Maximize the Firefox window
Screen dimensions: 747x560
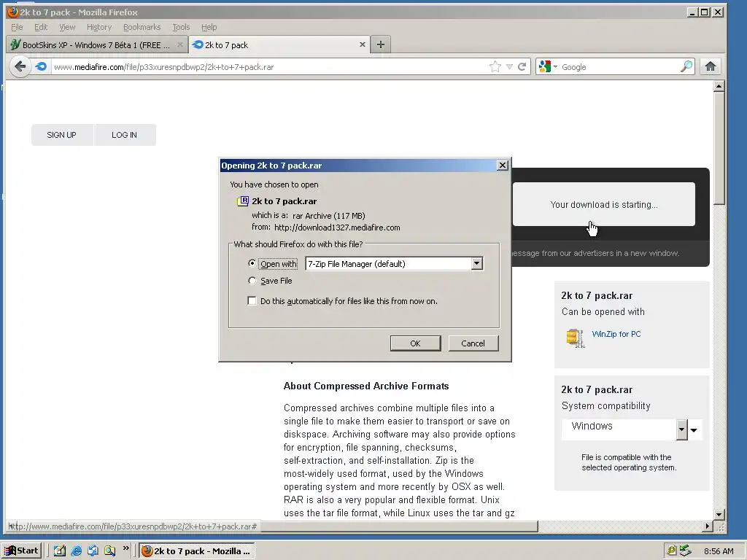pos(704,12)
